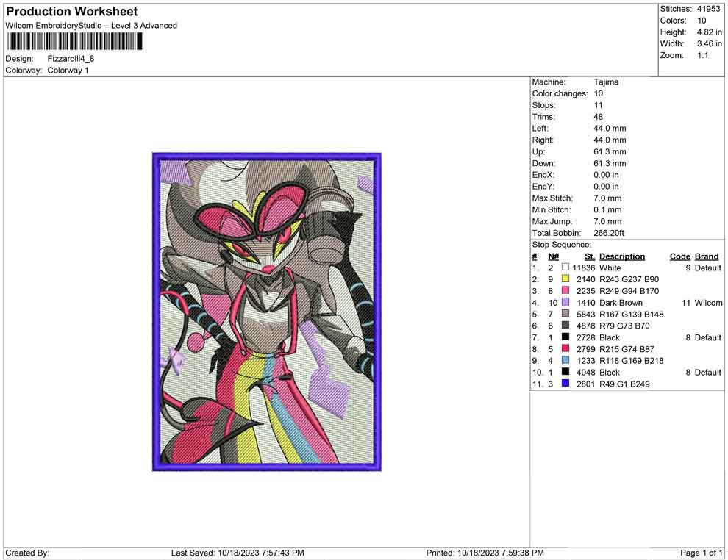Click the black swatch in stop row 10

[565, 372]
